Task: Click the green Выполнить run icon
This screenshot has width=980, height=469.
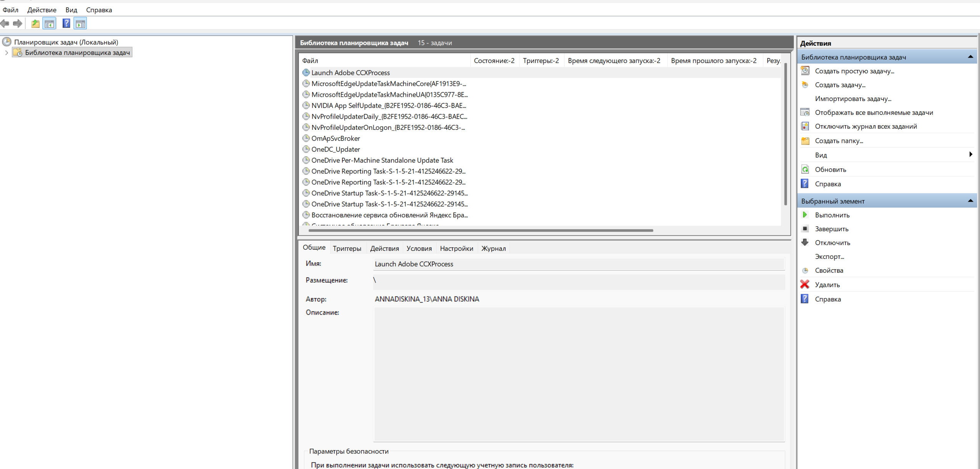Action: point(805,215)
